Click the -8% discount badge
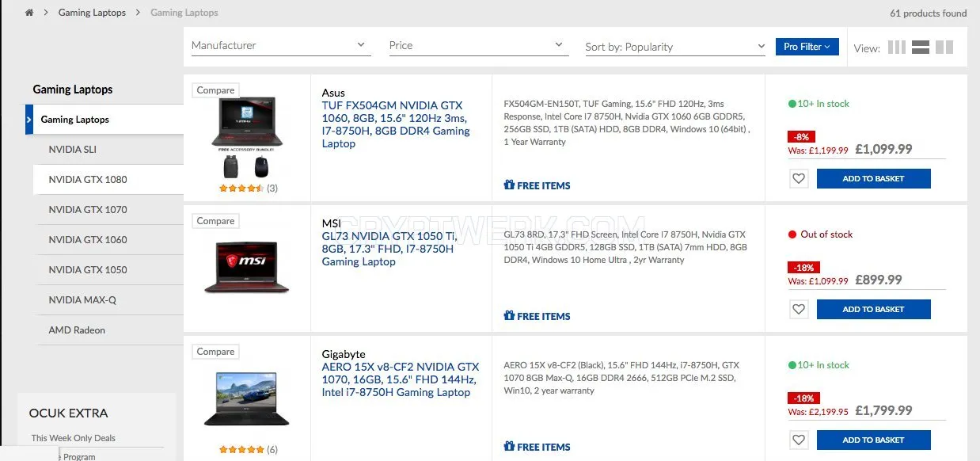Image resolution: width=980 pixels, height=461 pixels. (x=801, y=136)
